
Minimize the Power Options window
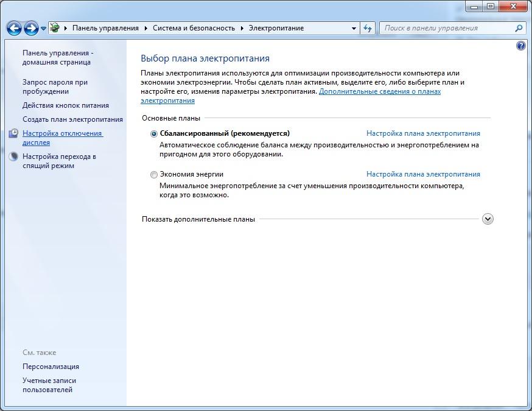[474, 6]
